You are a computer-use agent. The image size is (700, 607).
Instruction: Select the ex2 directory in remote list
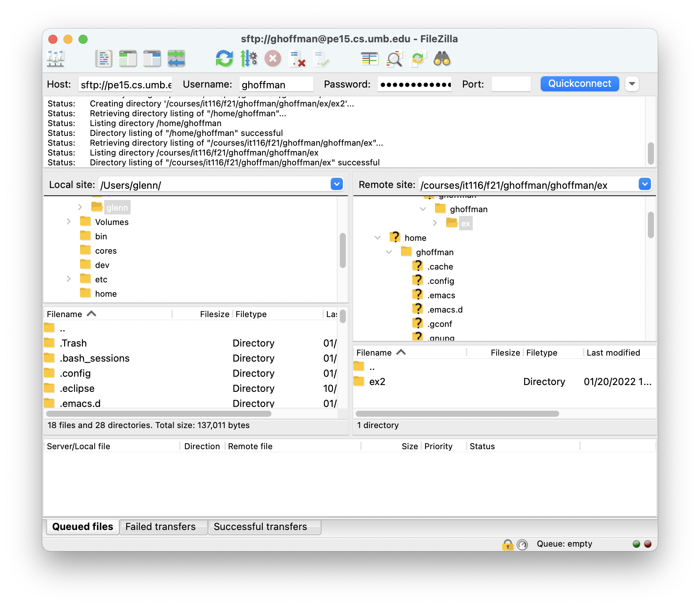(504, 382)
